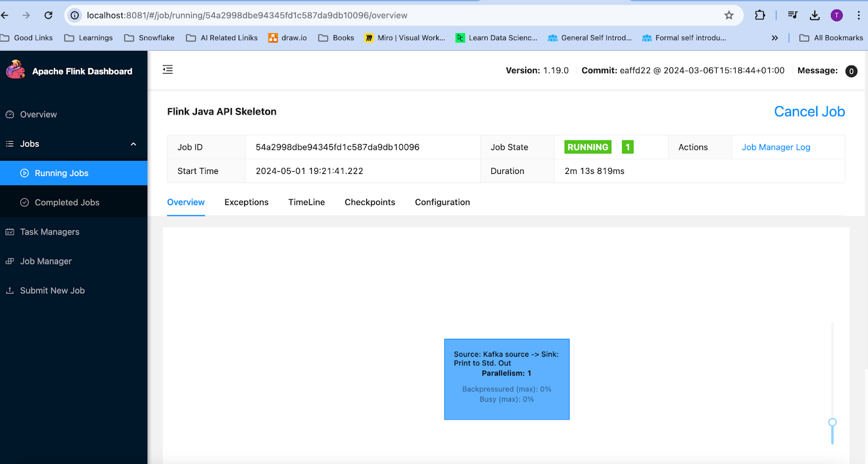
Task: Open Miro Visual Work bookmark
Action: pos(405,38)
